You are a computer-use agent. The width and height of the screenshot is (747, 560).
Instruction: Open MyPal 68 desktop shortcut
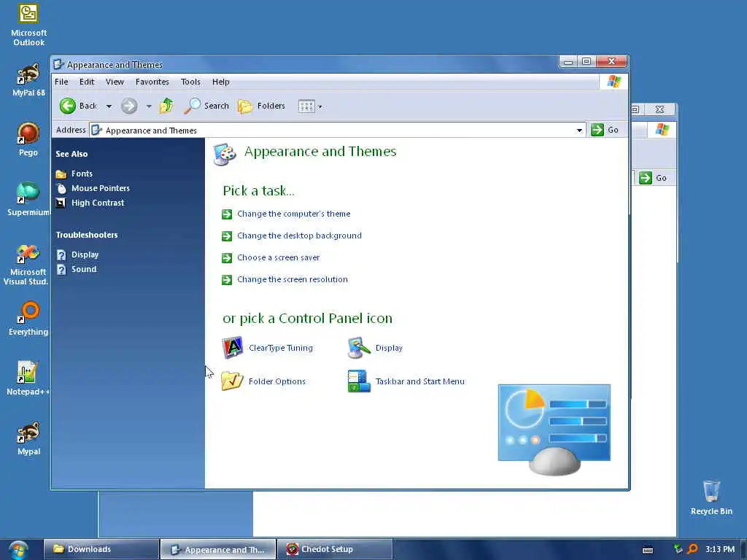click(x=28, y=80)
